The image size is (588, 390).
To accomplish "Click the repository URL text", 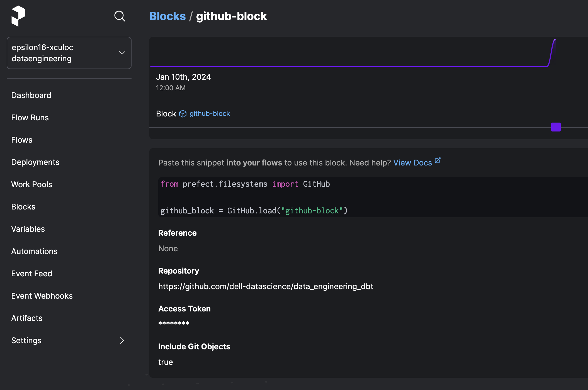I will click(266, 286).
